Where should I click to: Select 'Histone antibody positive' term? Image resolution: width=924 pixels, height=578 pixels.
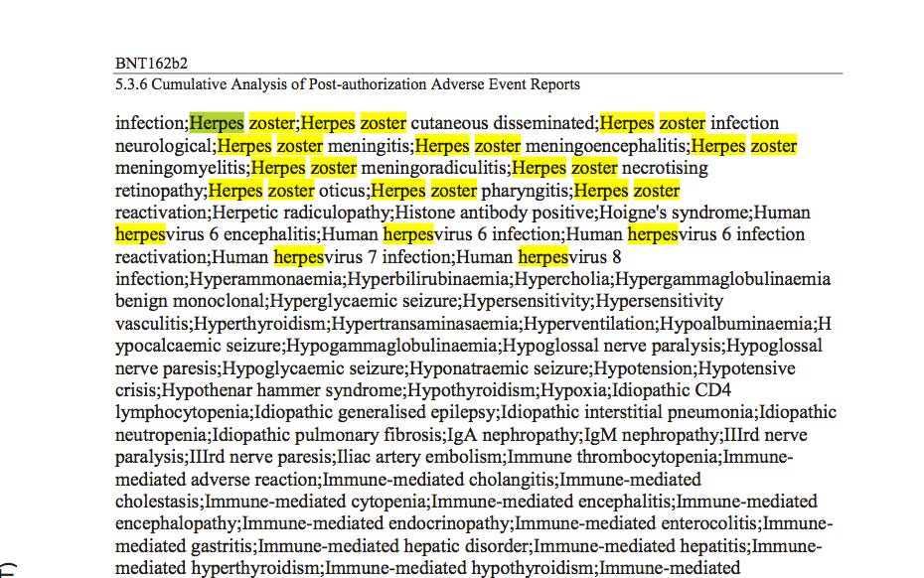pos(496,213)
